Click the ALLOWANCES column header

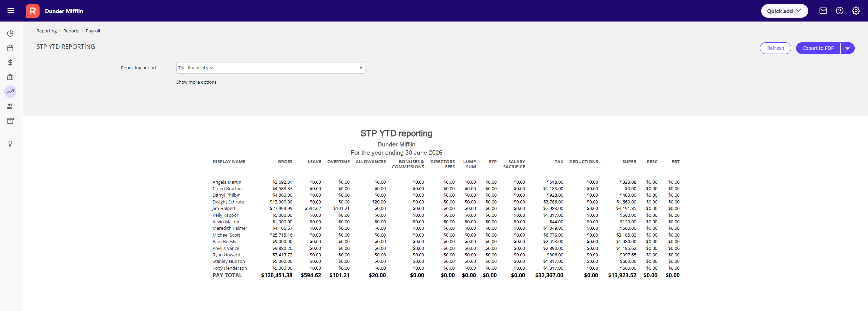click(371, 162)
